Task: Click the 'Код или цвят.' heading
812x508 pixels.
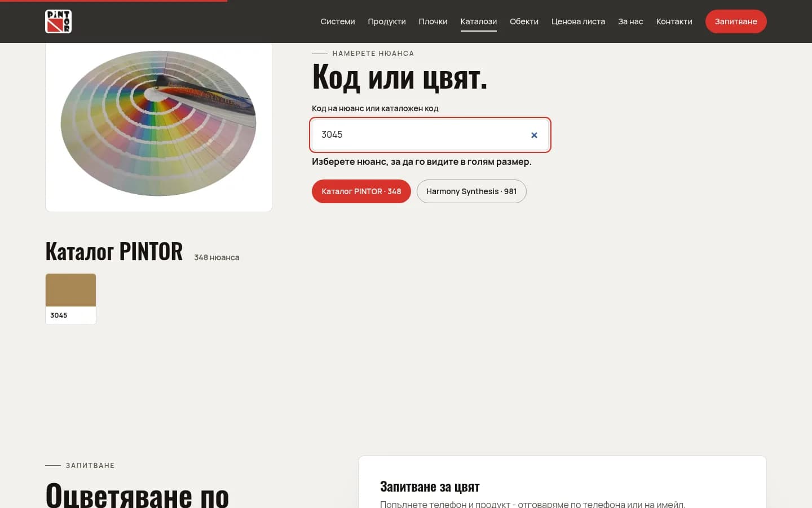Action: click(400, 77)
